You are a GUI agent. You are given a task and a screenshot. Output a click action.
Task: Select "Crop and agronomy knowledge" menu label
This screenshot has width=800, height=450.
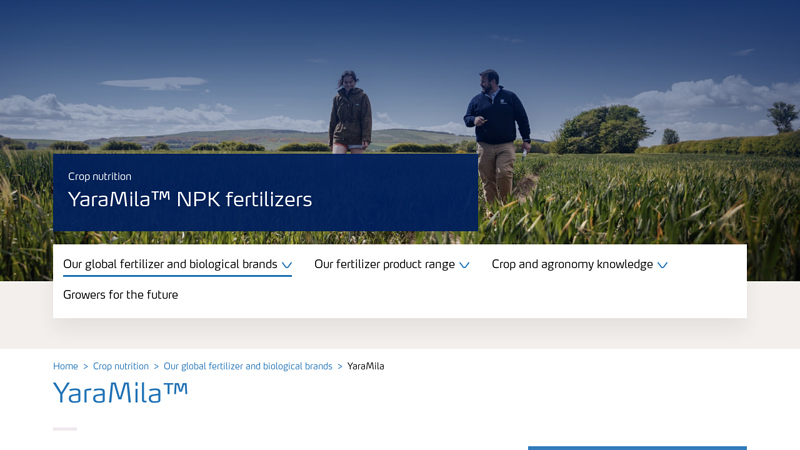tap(572, 265)
